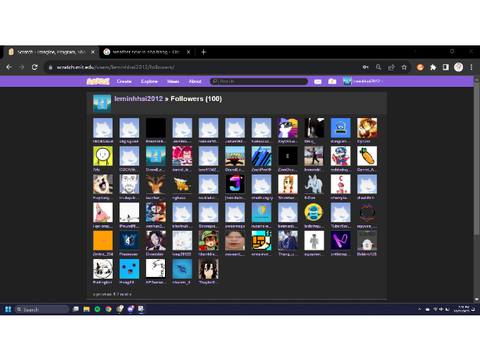Click the browser address bar URL
This screenshot has width=480, height=360.
tap(115, 67)
